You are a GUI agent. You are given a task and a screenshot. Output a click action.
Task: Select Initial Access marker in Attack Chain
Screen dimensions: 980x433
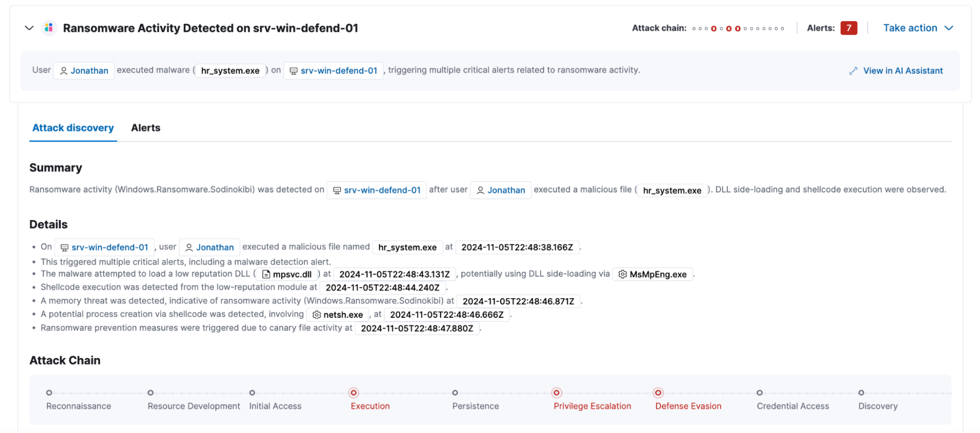[252, 393]
